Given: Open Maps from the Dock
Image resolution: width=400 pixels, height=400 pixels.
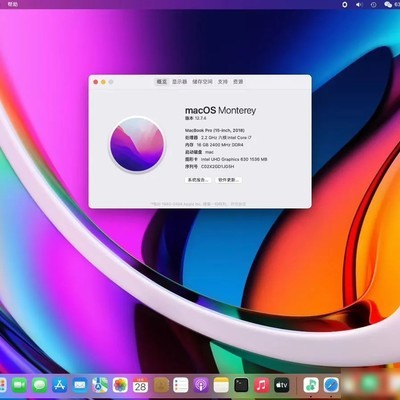Looking at the screenshot, I should [100, 385].
